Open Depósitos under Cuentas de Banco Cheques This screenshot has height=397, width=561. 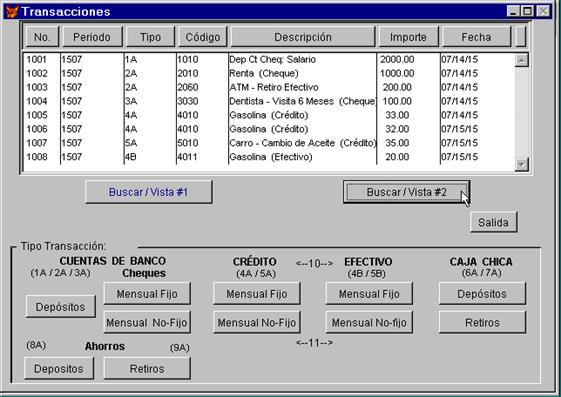pyautogui.click(x=60, y=307)
